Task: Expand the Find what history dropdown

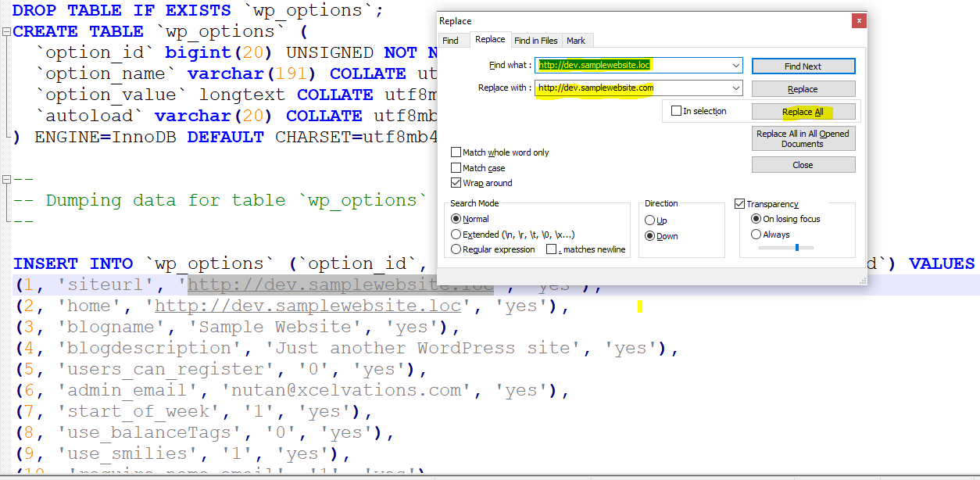Action: pos(736,65)
